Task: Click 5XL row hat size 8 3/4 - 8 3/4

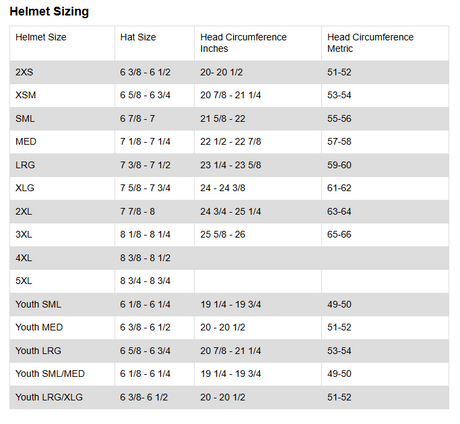Action: point(145,281)
